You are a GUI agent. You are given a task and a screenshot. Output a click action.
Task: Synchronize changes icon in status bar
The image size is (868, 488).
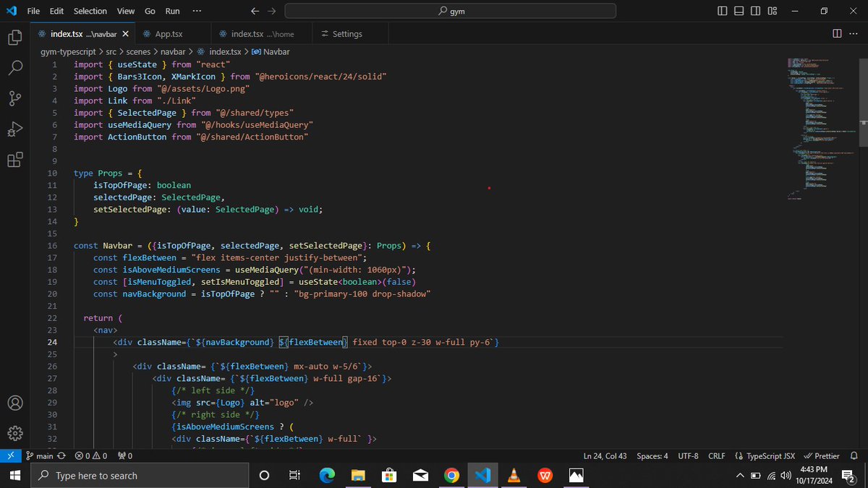tap(62, 456)
